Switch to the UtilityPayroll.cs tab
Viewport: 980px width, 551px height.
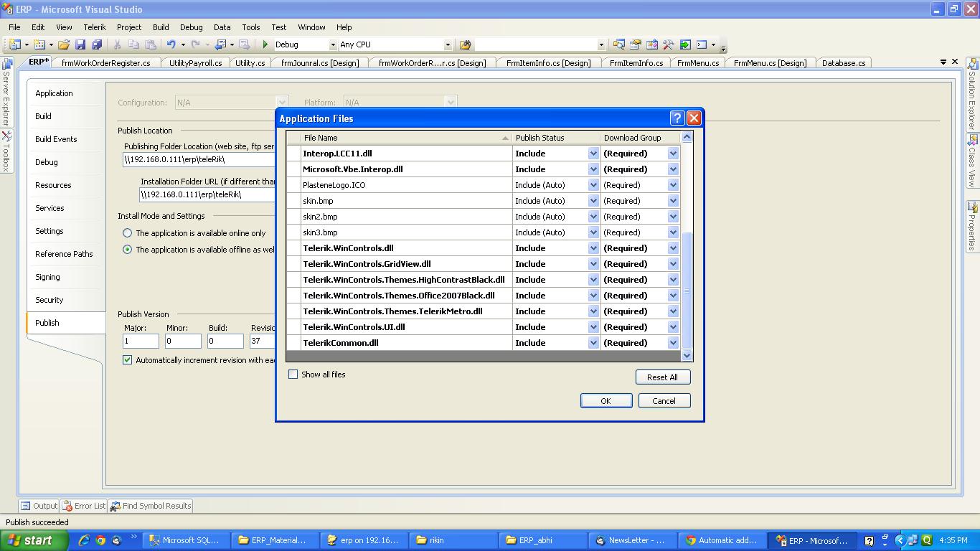[195, 63]
